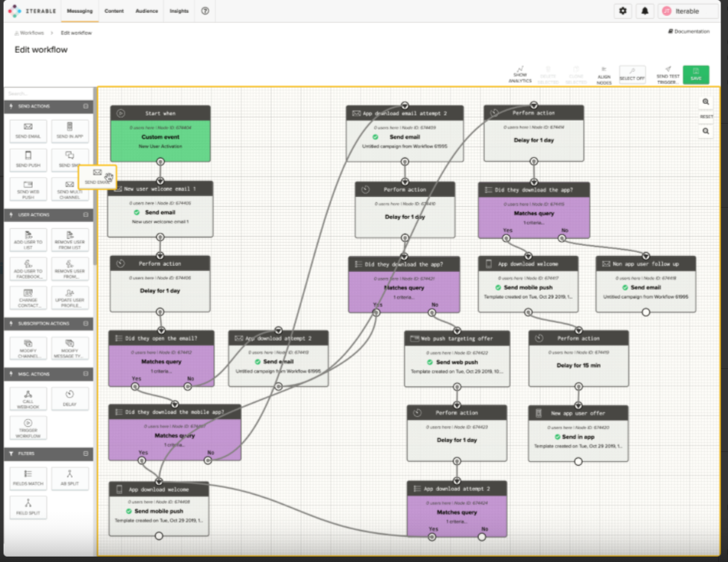
Task: Open the Content menu
Action: (114, 11)
